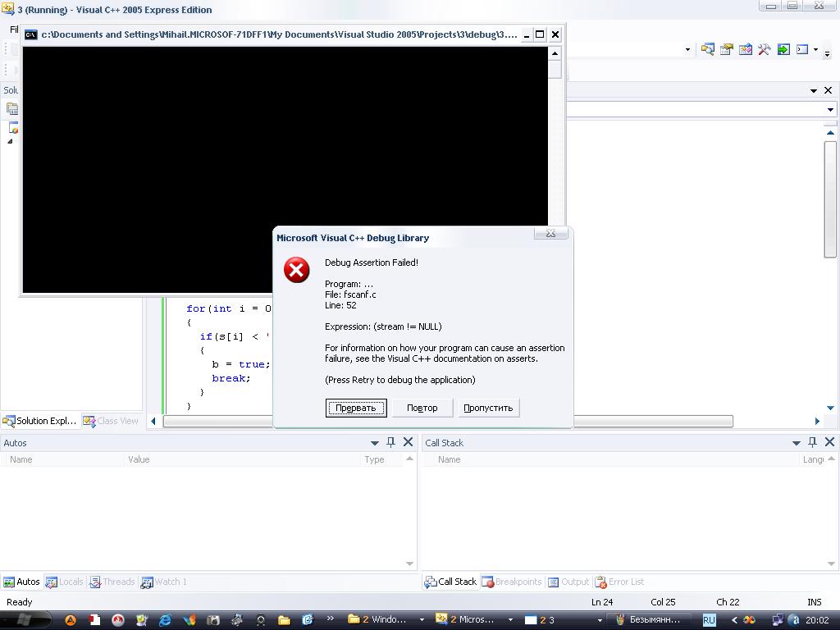Expand the Command Window icon's dropdown arrow
Image resolution: width=840 pixels, height=630 pixels.
pos(815,50)
